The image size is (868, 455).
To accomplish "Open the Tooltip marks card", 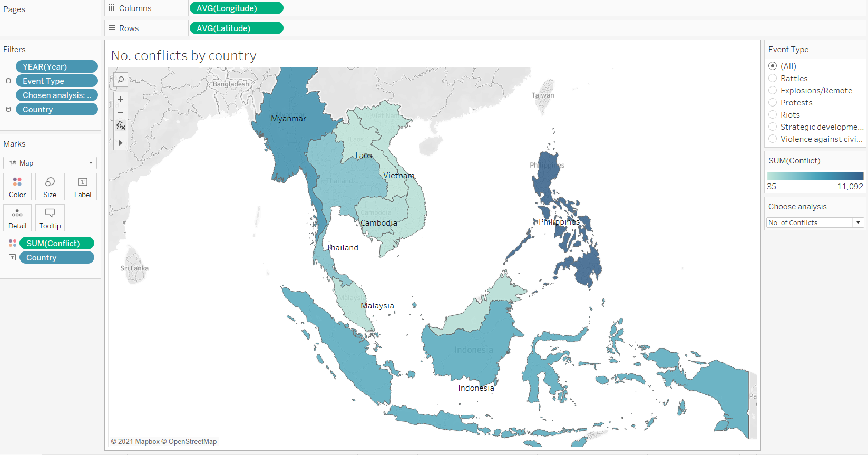I will [50, 218].
